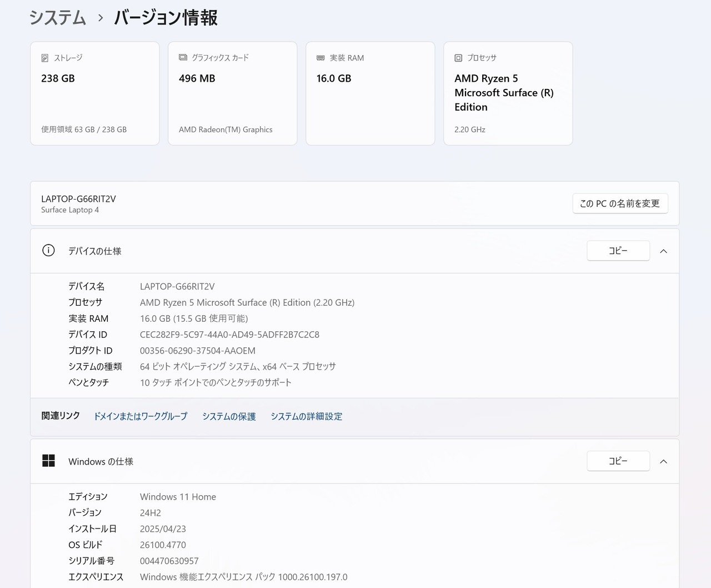Select experience pack value 1000.26100.197.0

pyautogui.click(x=243, y=577)
